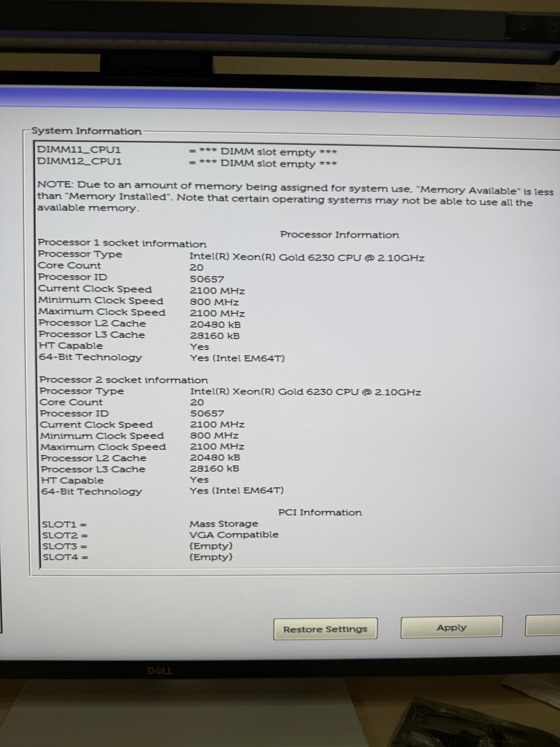Select the System Information group title
This screenshot has height=747, width=560.
pyautogui.click(x=86, y=131)
